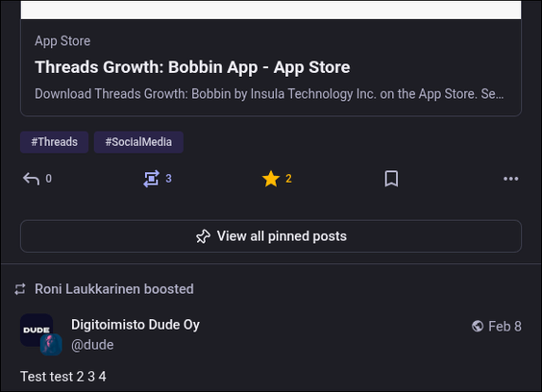
Task: Toggle favorite star on the post
Action: [x=271, y=179]
